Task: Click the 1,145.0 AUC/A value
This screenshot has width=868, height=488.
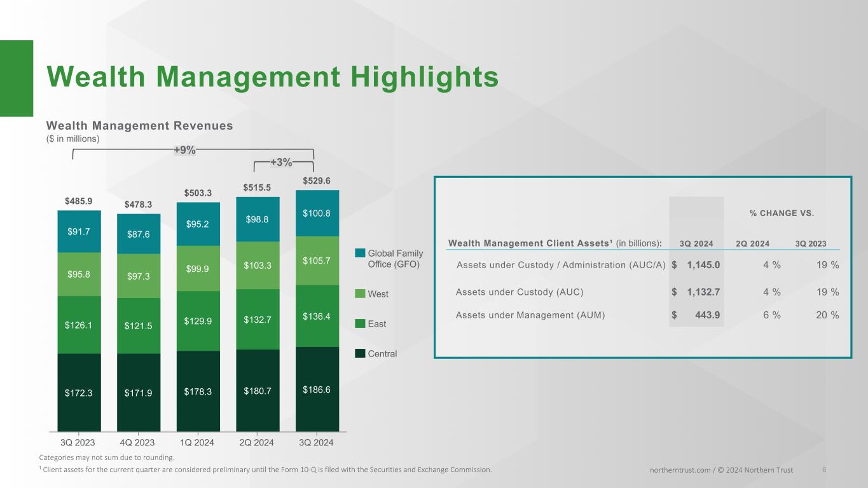Action: [703, 266]
